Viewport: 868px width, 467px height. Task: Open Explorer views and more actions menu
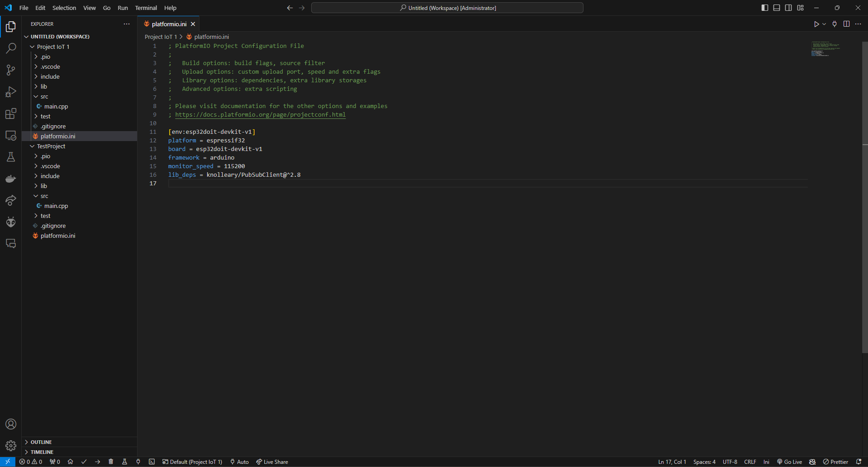[127, 24]
